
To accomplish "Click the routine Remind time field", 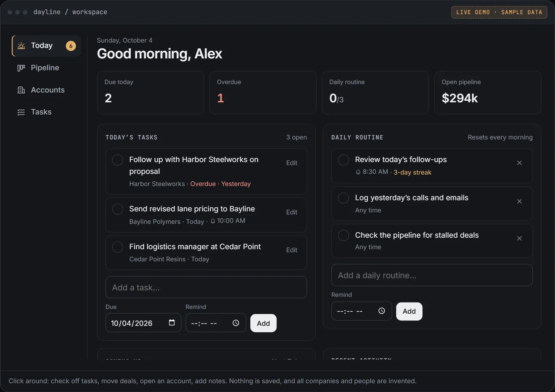I will (x=362, y=311).
